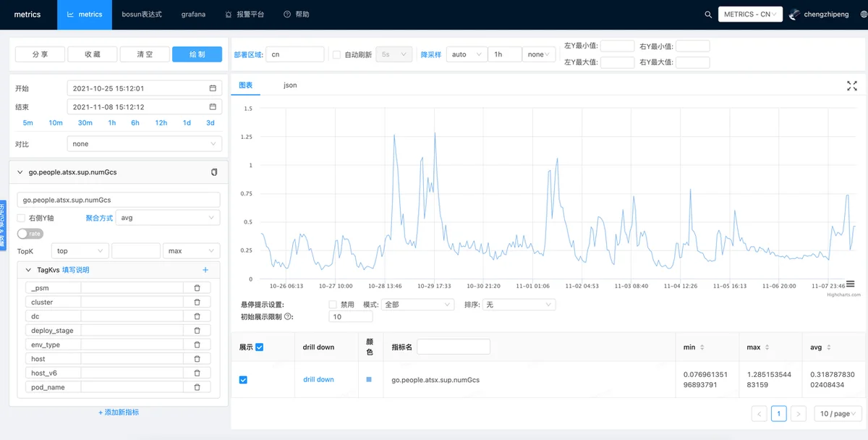Change the 10 / page size selector
The width and height of the screenshot is (868, 440).
coord(838,414)
